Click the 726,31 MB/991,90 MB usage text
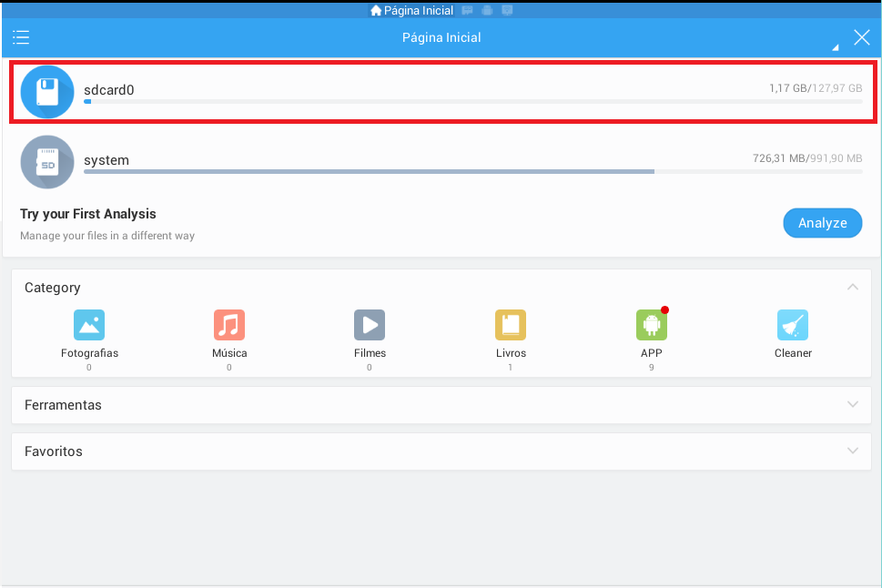Screen dimensions: 882x588 (807, 158)
